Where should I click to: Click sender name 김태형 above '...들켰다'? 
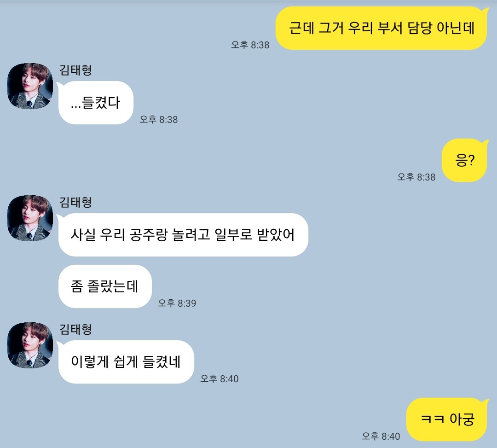[x=76, y=70]
